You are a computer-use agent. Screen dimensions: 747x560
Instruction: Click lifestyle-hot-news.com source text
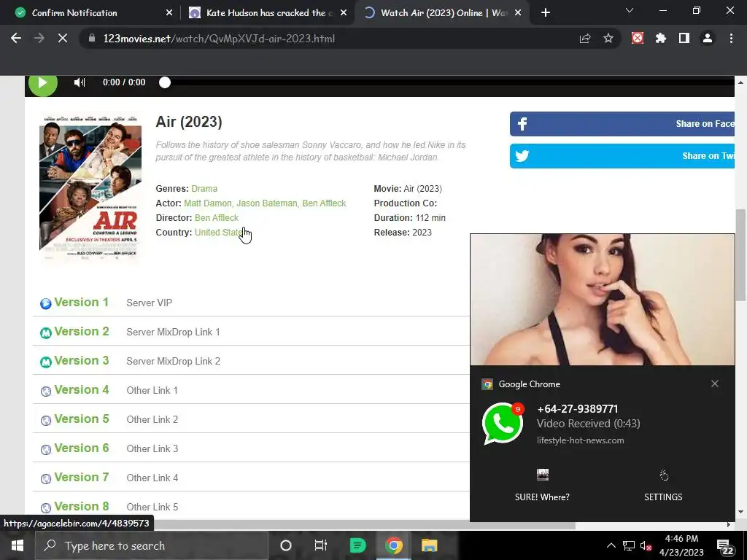[580, 440]
